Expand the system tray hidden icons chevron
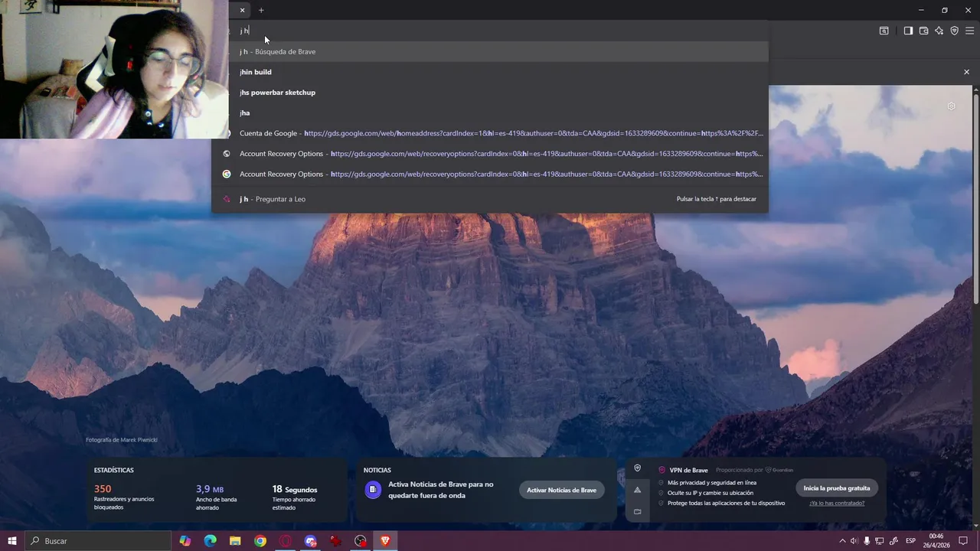980x551 pixels. pyautogui.click(x=843, y=541)
